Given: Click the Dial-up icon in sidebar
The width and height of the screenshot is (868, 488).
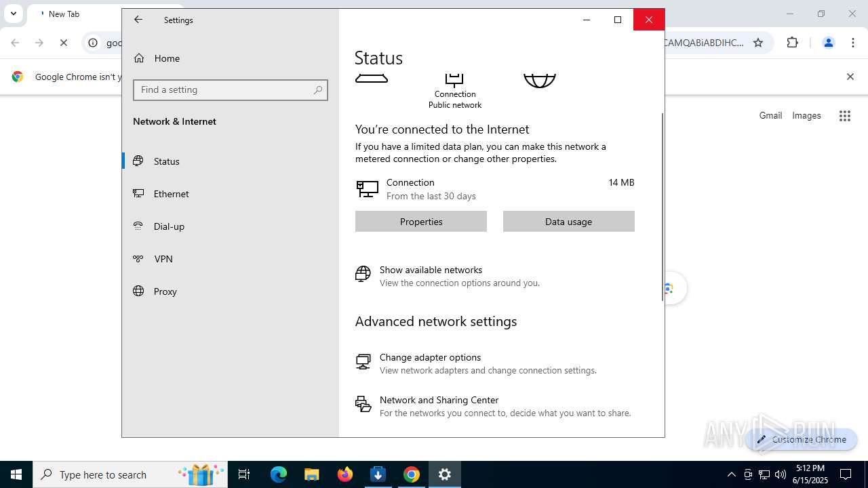Looking at the screenshot, I should 138,226.
